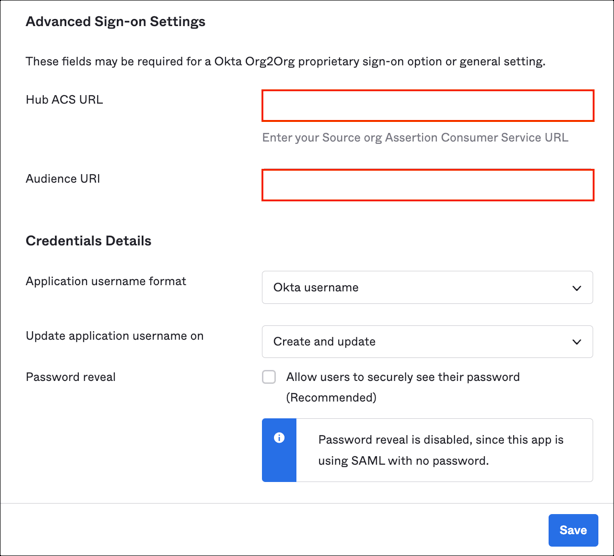This screenshot has width=614, height=556.
Task: Click the Credentials Details section heading
Action: pyautogui.click(x=88, y=241)
